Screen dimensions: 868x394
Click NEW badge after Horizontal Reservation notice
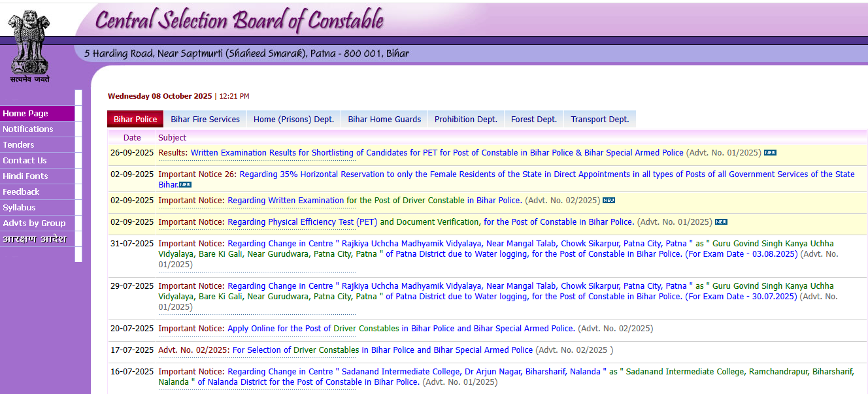(x=185, y=185)
